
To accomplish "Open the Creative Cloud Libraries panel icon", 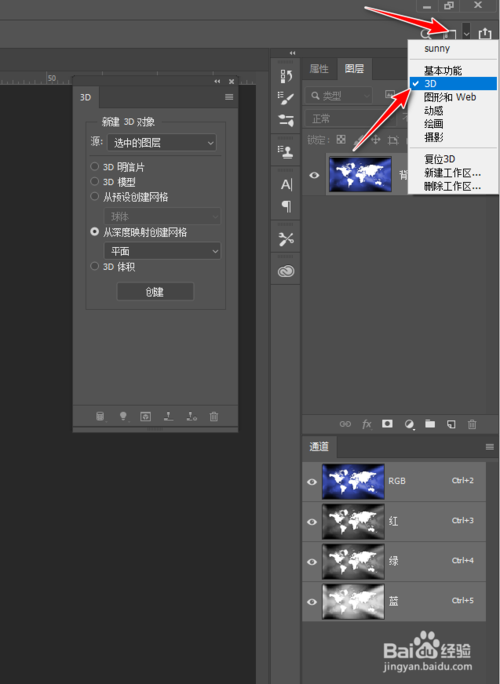I will [286, 271].
